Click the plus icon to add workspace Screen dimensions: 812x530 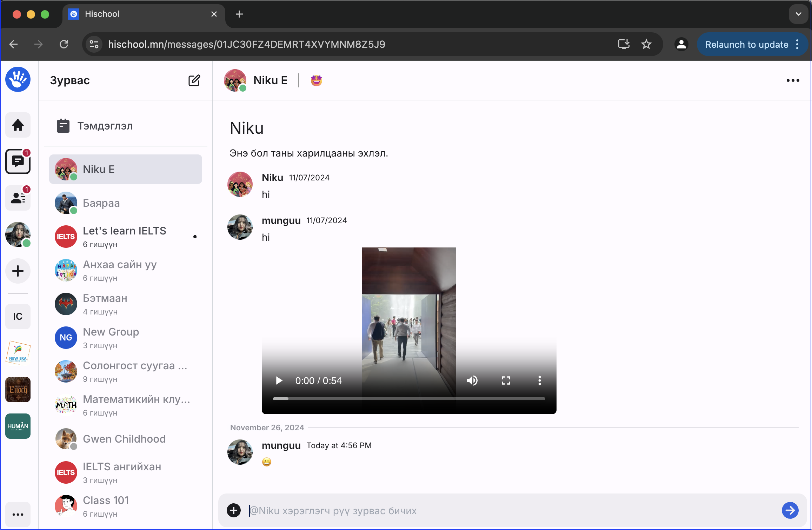click(x=18, y=271)
